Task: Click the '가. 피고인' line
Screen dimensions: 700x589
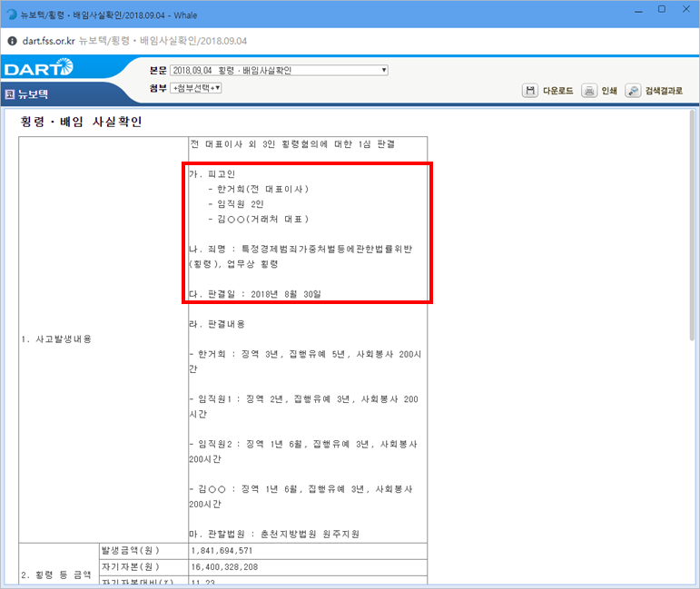Action: (x=212, y=174)
